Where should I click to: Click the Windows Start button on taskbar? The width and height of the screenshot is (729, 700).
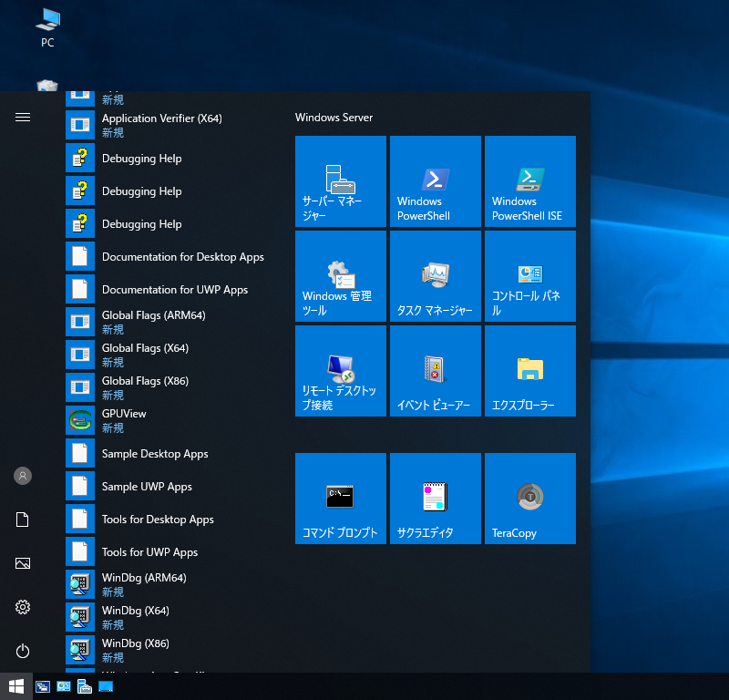[16, 686]
